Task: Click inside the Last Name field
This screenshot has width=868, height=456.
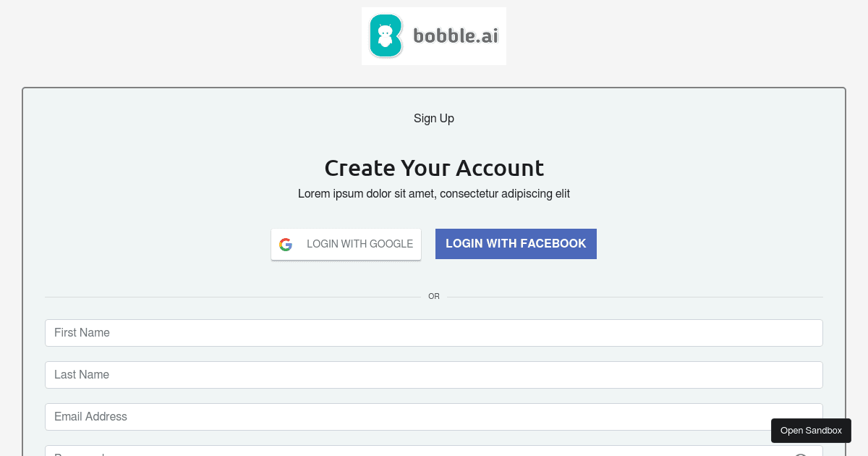Action: (434, 374)
